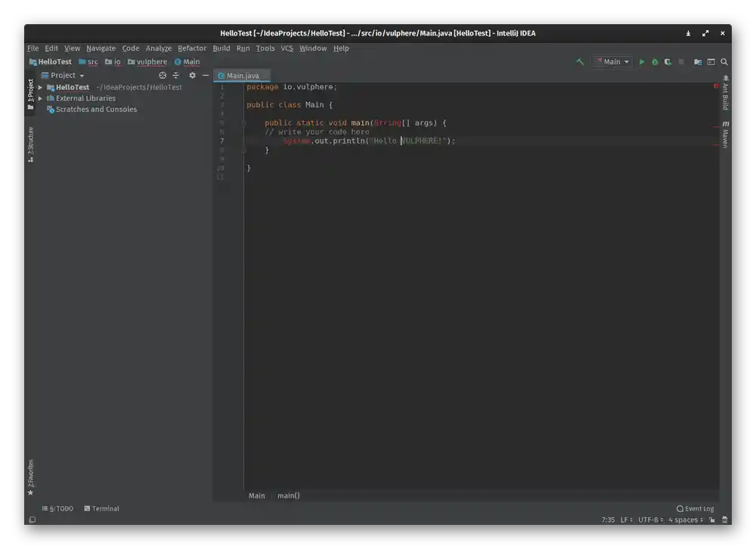Click the red error indicator atop the editor gutter

pyautogui.click(x=716, y=86)
